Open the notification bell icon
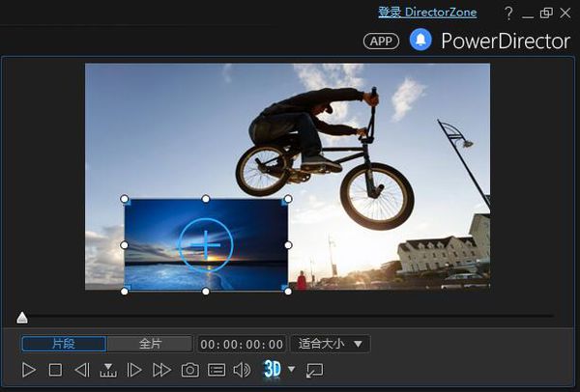This screenshot has width=580, height=392. coord(420,40)
